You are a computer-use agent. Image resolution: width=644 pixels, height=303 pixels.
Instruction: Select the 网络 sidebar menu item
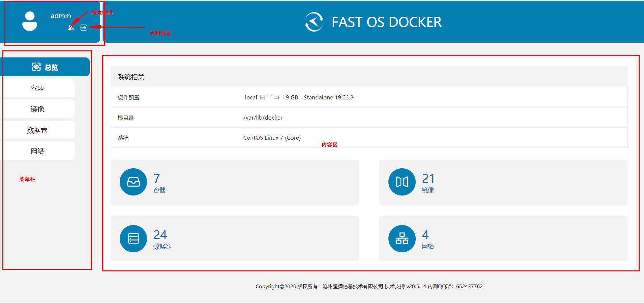(37, 151)
